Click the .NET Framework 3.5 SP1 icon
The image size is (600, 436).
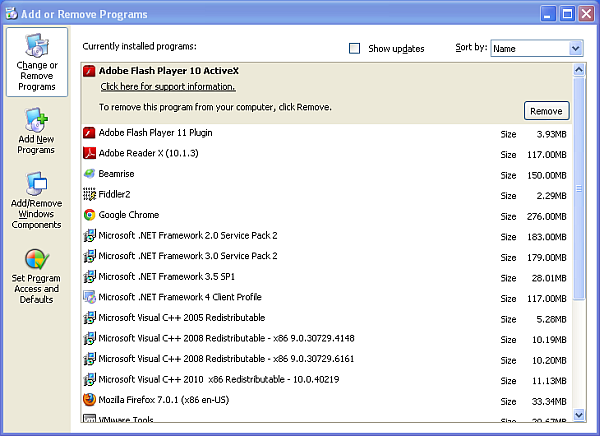[x=89, y=276]
